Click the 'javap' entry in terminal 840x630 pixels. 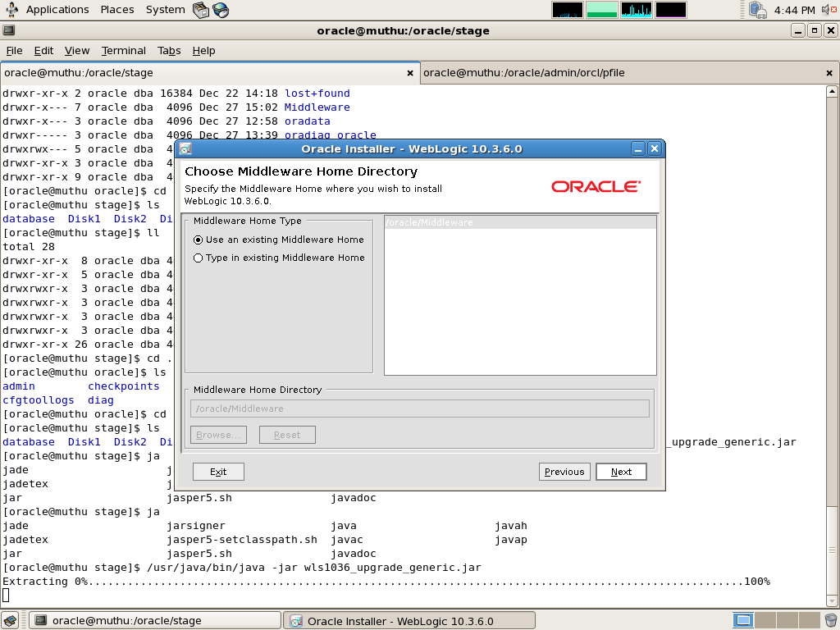(x=511, y=540)
